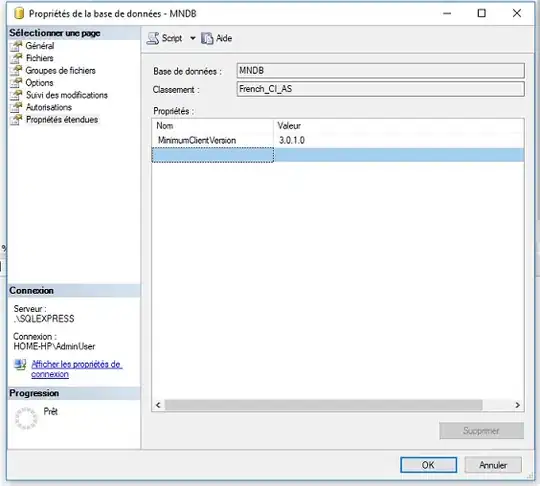Click the Général page icon

pos(16,46)
